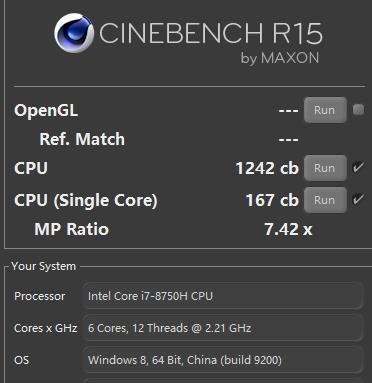The image size is (372, 383).
Task: Click the CINEBENCH R15 title text
Action: tap(211, 33)
